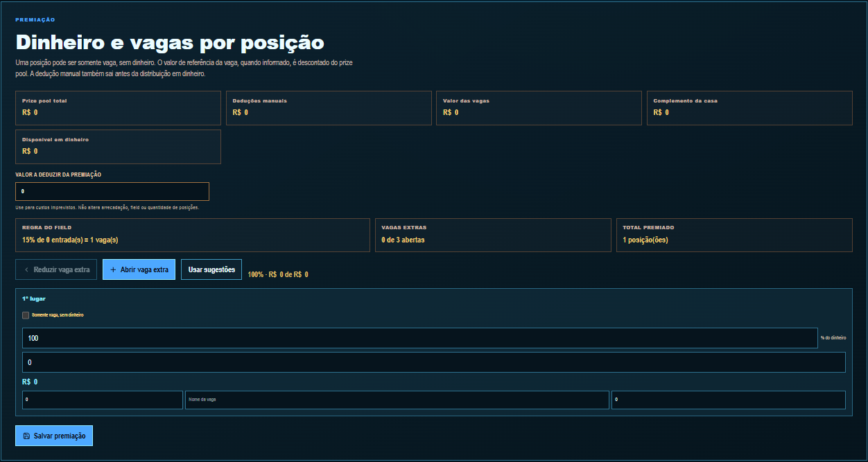
Task: Click the Abrir vaga extra button
Action: tap(139, 269)
